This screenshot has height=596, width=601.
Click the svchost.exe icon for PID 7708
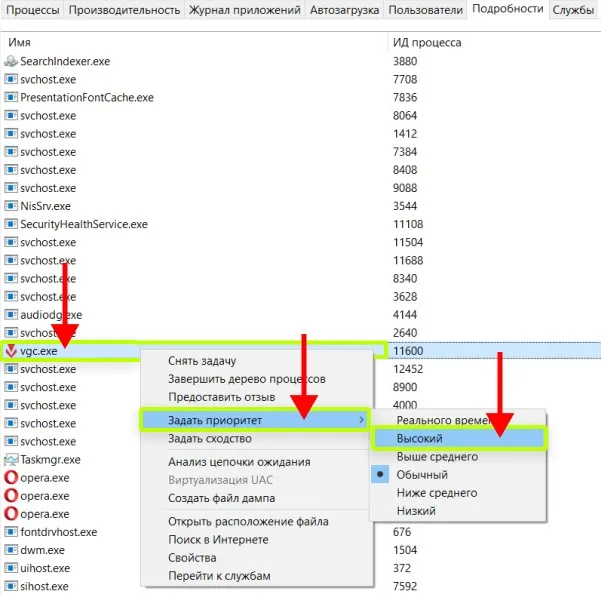click(11, 79)
